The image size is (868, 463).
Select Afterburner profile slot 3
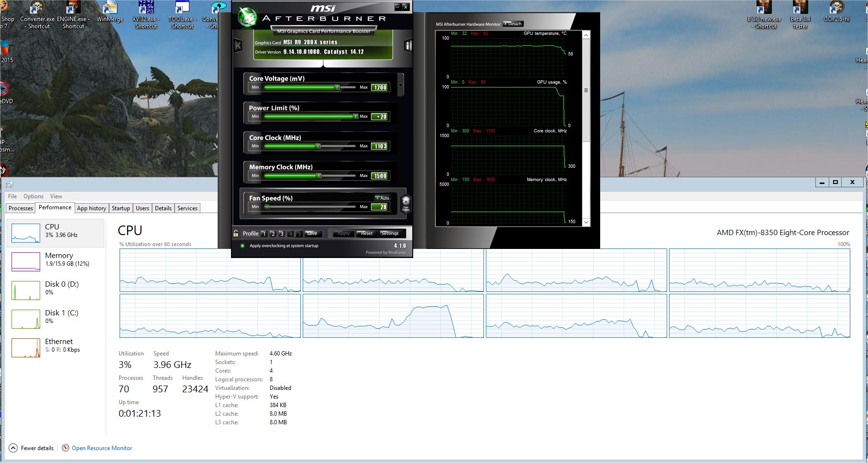[x=282, y=234]
